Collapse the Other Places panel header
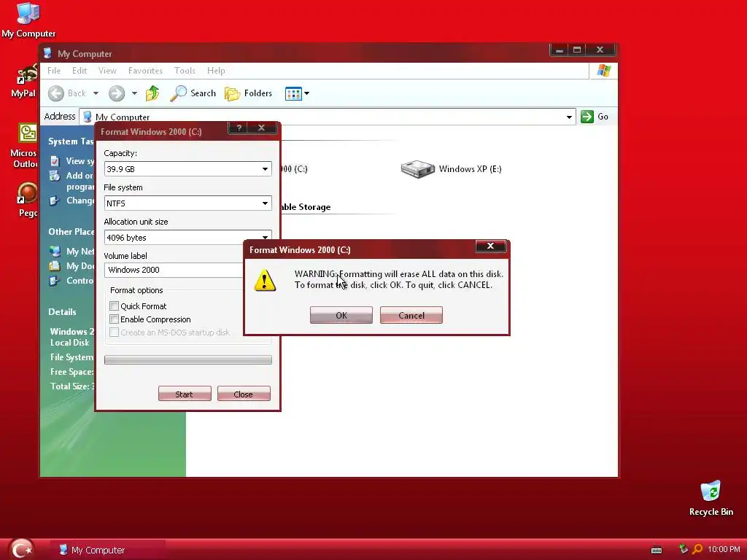Image resolution: width=747 pixels, height=560 pixels. [71, 231]
